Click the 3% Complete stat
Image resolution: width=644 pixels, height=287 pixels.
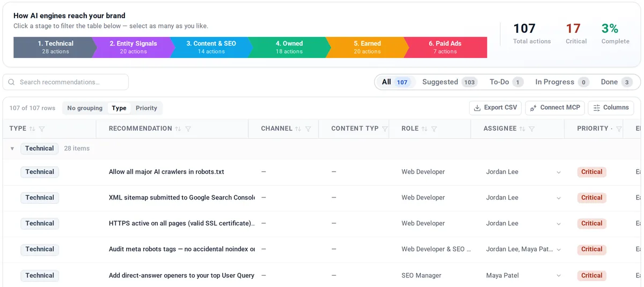(615, 33)
